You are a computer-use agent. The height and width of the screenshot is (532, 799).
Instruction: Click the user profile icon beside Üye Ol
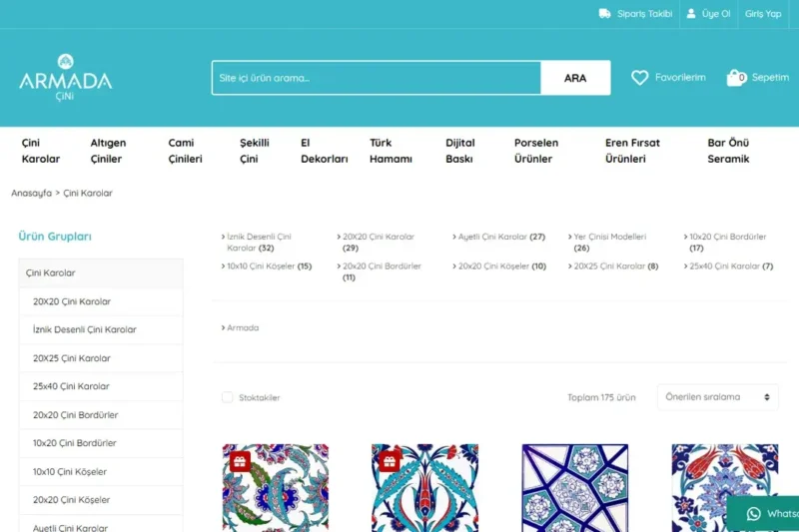(691, 13)
